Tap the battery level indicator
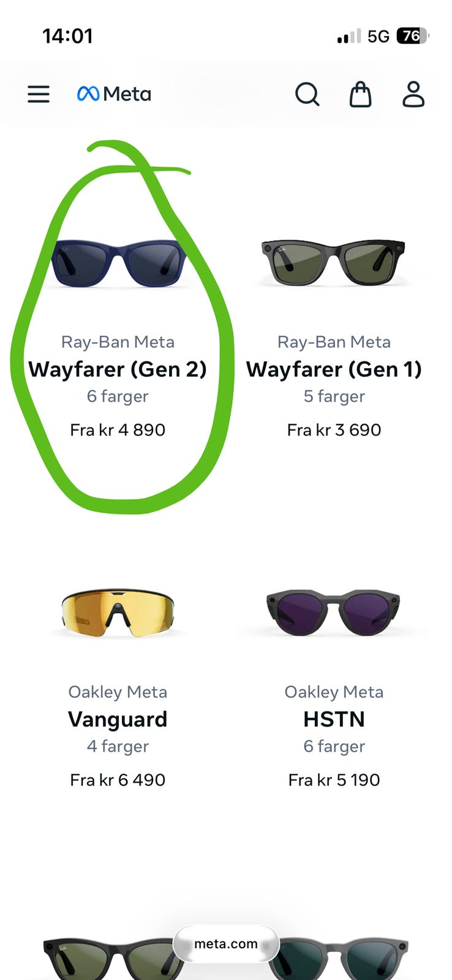Viewport: 452px width, 980px height. (x=413, y=36)
